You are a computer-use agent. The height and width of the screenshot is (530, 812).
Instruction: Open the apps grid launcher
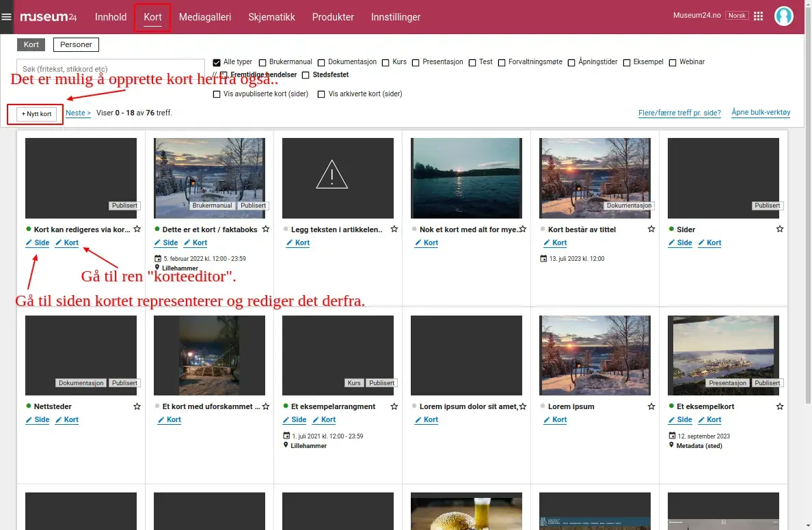coord(758,16)
